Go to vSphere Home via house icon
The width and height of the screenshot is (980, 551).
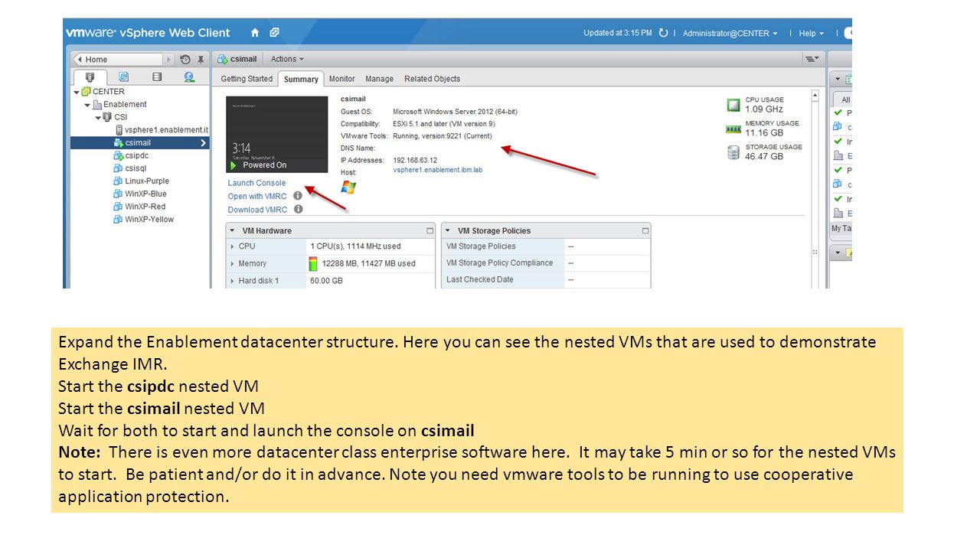[x=255, y=33]
